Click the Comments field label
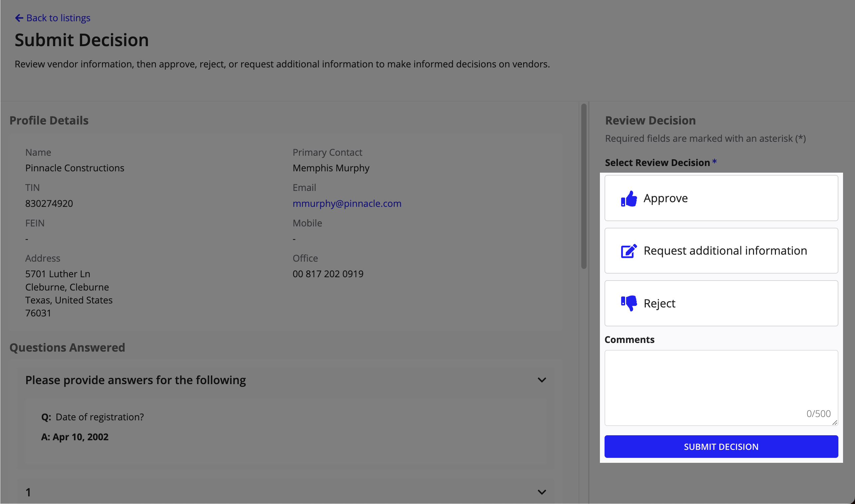Screen dimensions: 855x504 pyautogui.click(x=629, y=340)
